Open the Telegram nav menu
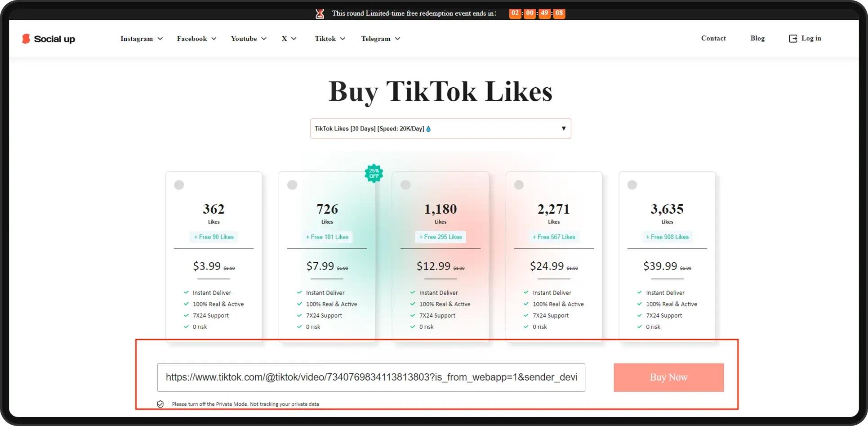The image size is (868, 426). [x=381, y=39]
